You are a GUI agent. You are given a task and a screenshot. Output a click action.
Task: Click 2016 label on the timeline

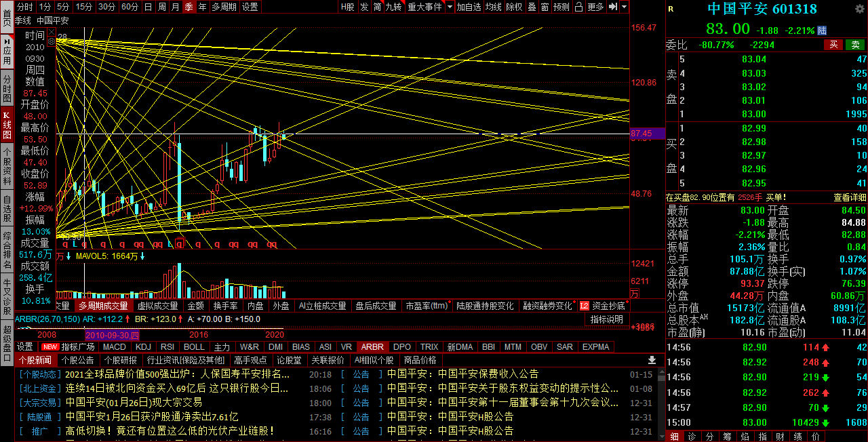click(x=199, y=335)
